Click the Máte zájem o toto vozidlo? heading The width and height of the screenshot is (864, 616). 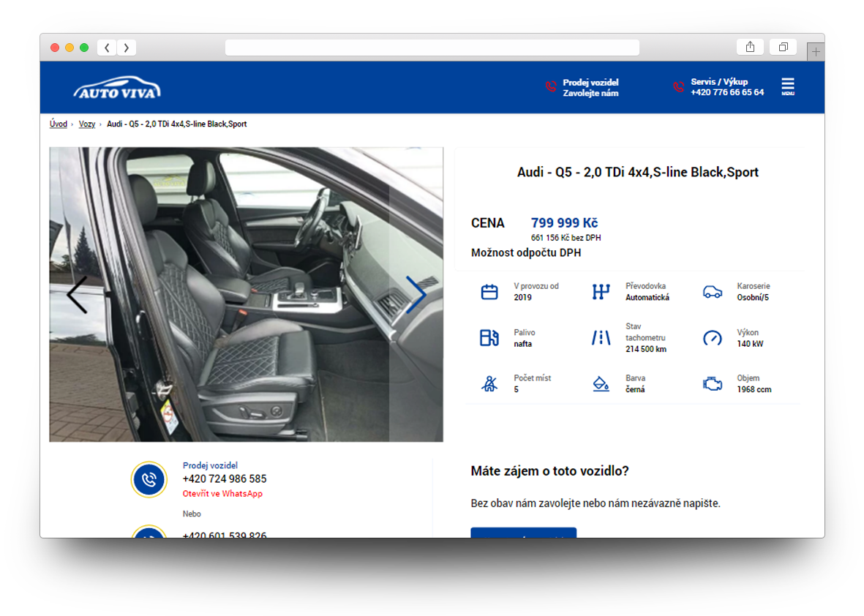[549, 471]
